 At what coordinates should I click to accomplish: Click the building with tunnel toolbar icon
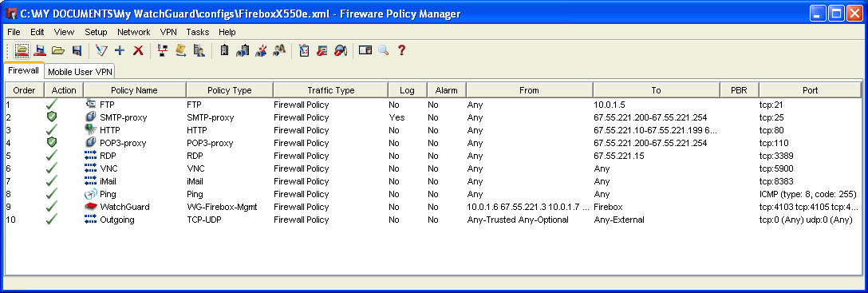(243, 50)
